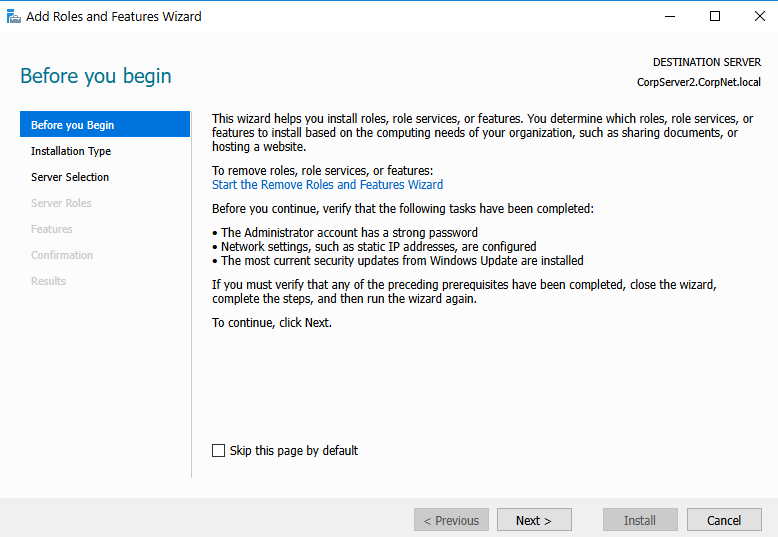Click the grayed-out Server Roles step

click(x=61, y=203)
